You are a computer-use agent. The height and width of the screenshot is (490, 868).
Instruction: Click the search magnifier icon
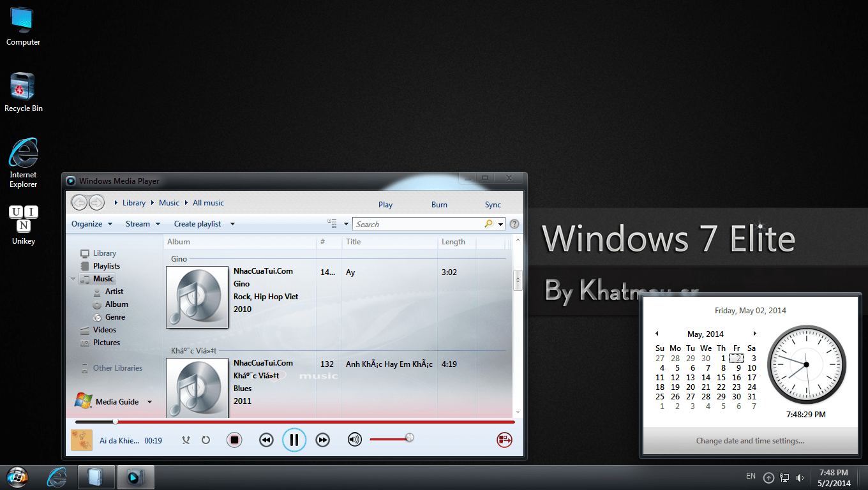(x=488, y=224)
